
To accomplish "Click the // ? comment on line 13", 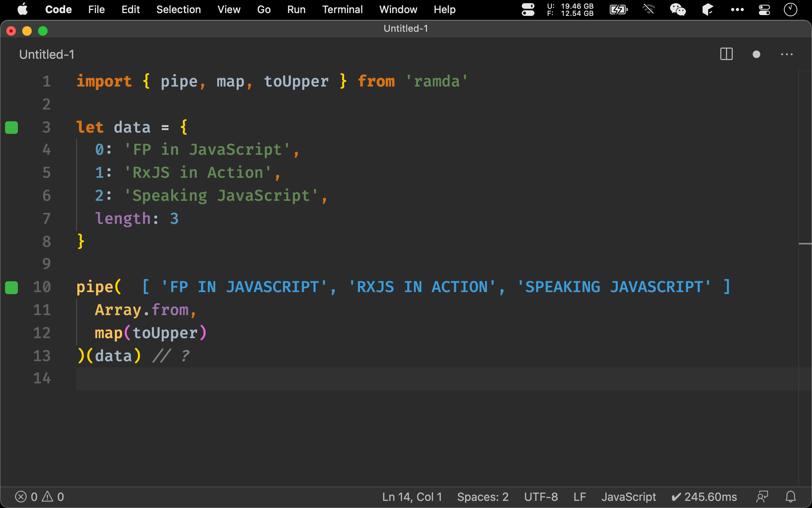I will tap(171, 356).
